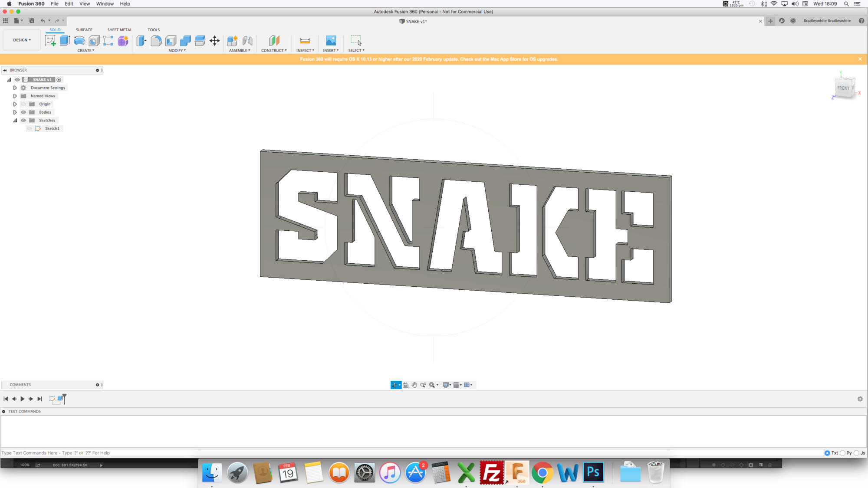The height and width of the screenshot is (488, 868).
Task: Select the Combine tool
Action: click(185, 41)
